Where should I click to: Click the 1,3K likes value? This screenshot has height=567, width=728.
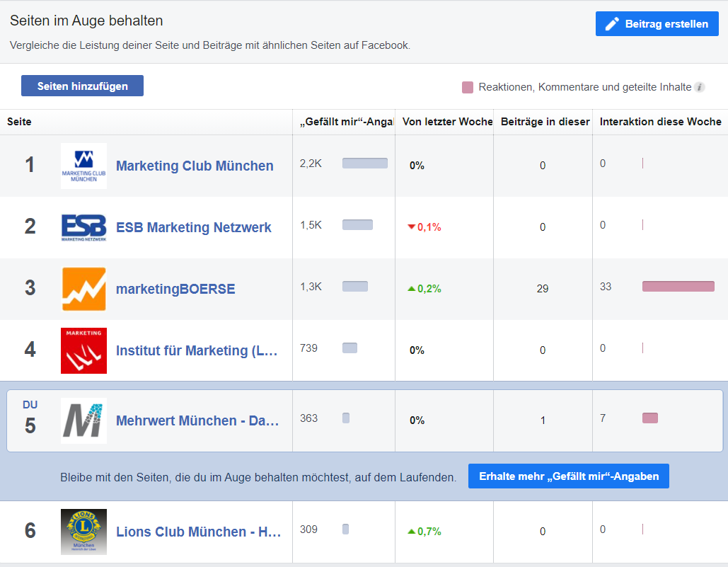tap(311, 287)
